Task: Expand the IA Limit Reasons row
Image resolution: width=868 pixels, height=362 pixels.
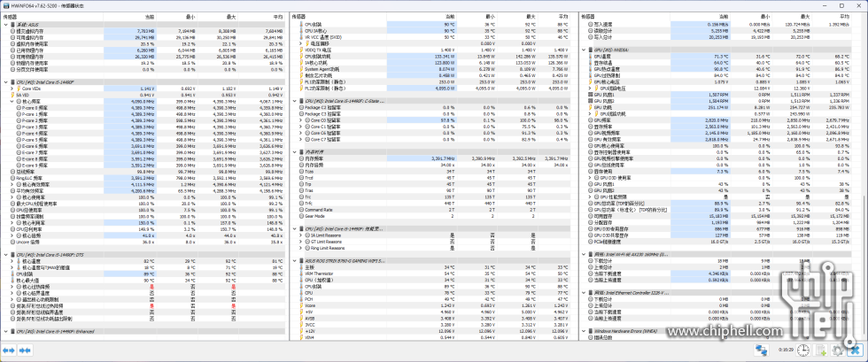Action: tap(300, 235)
